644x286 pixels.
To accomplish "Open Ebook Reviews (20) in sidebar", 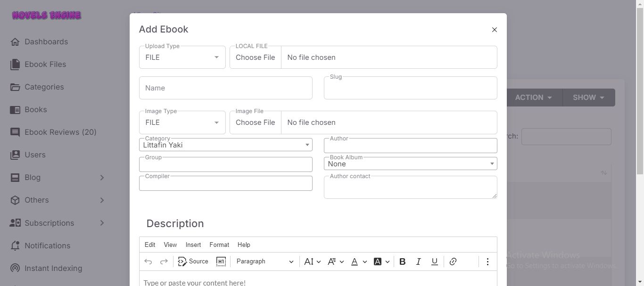I will pos(60,132).
